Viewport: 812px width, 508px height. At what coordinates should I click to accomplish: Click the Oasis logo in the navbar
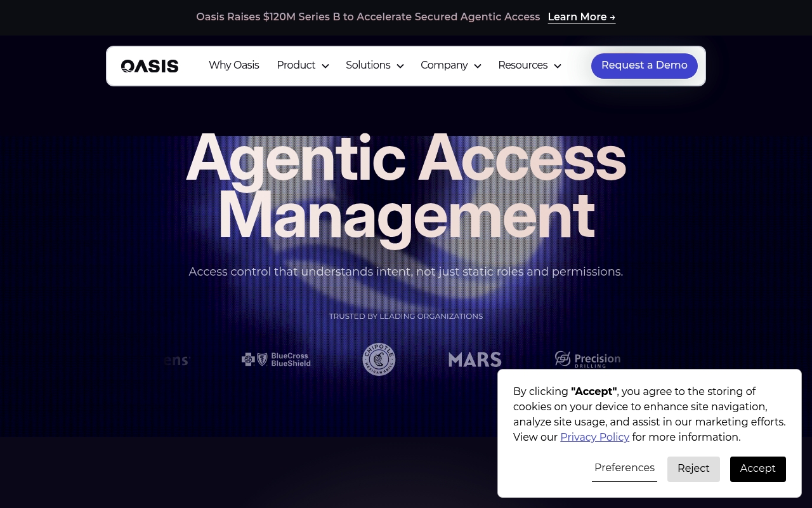[x=150, y=66]
